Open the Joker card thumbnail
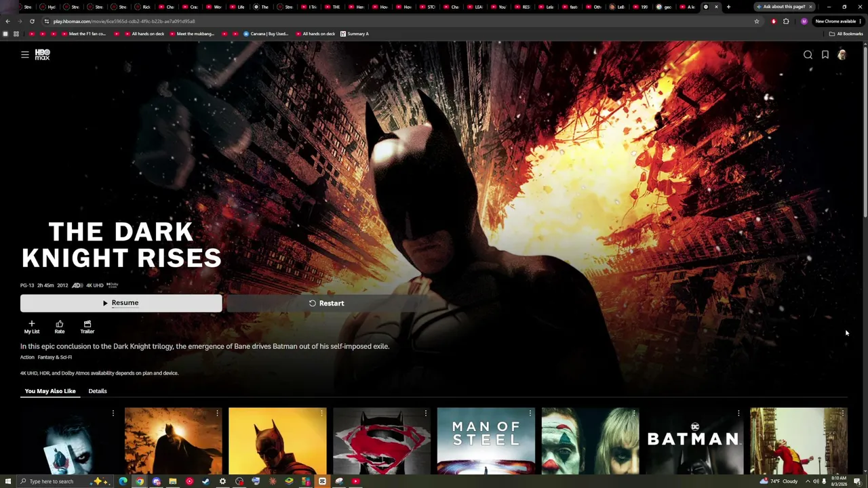 (68, 441)
